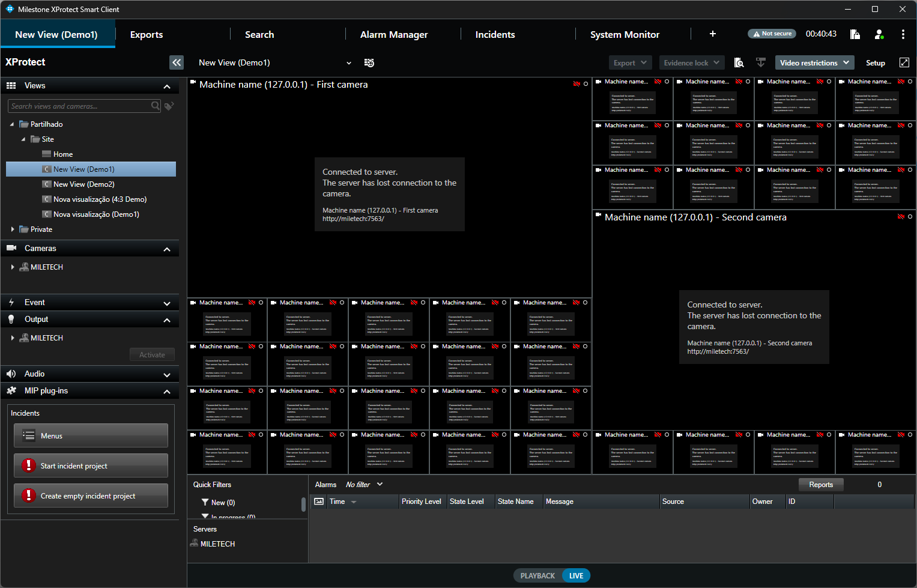Open the evidence lock list icon in top bar

855,34
